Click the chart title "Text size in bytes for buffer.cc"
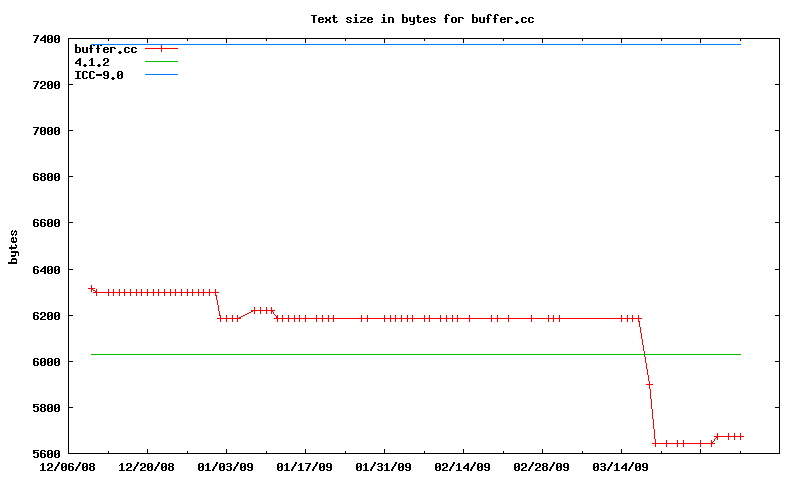Viewport: 800px width, 480px height. [415, 19]
